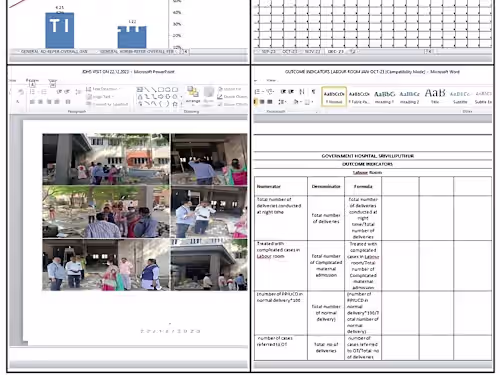Click the Quick Styles icon in PowerPoint
This screenshot has height=375, width=500.
coord(209,95)
